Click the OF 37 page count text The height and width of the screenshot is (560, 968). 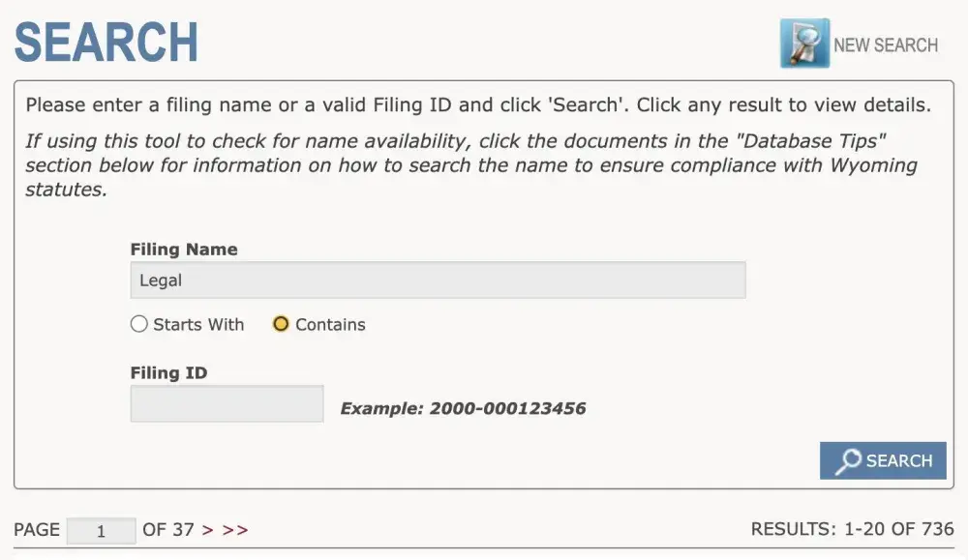pyautogui.click(x=168, y=530)
